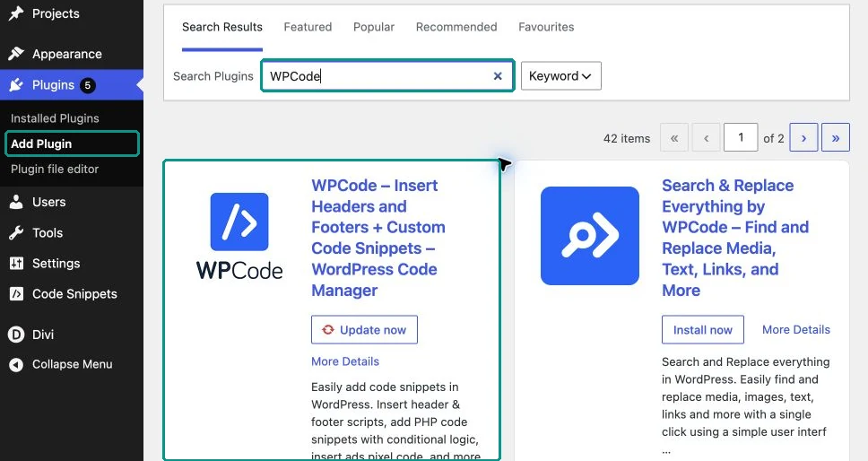Switch to the Recommended tab

coord(456,27)
